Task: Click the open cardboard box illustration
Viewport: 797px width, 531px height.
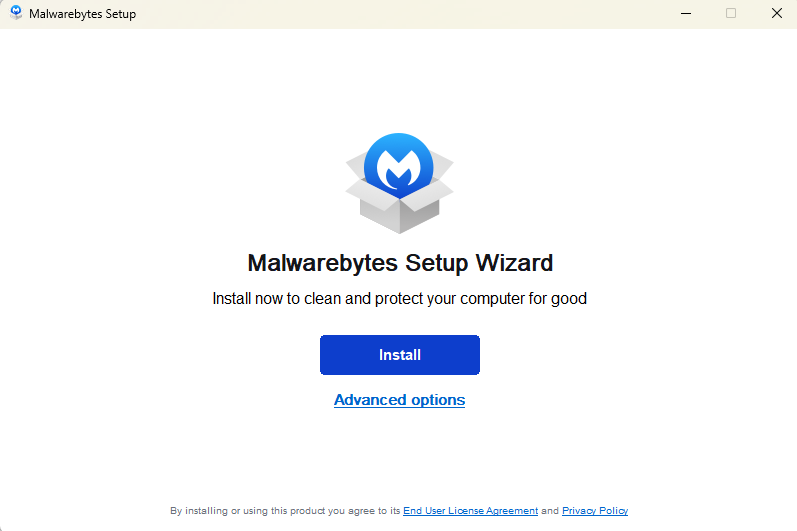Action: click(399, 212)
